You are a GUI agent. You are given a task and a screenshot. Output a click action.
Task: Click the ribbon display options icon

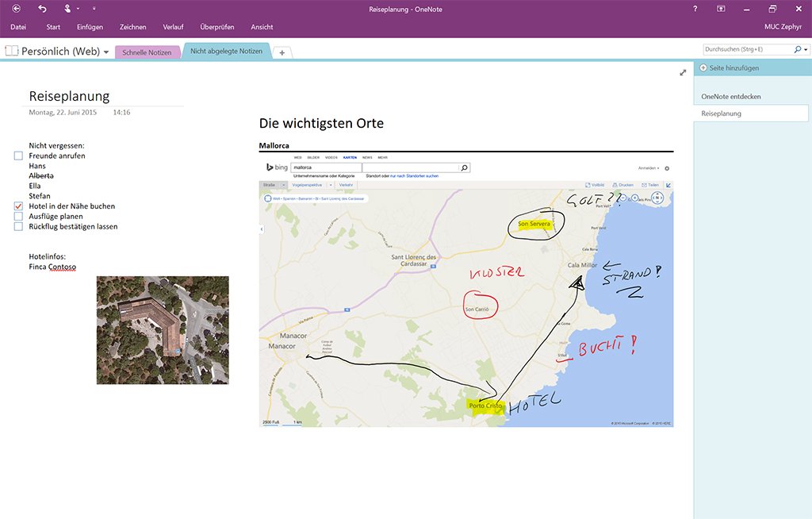pyautogui.click(x=721, y=9)
